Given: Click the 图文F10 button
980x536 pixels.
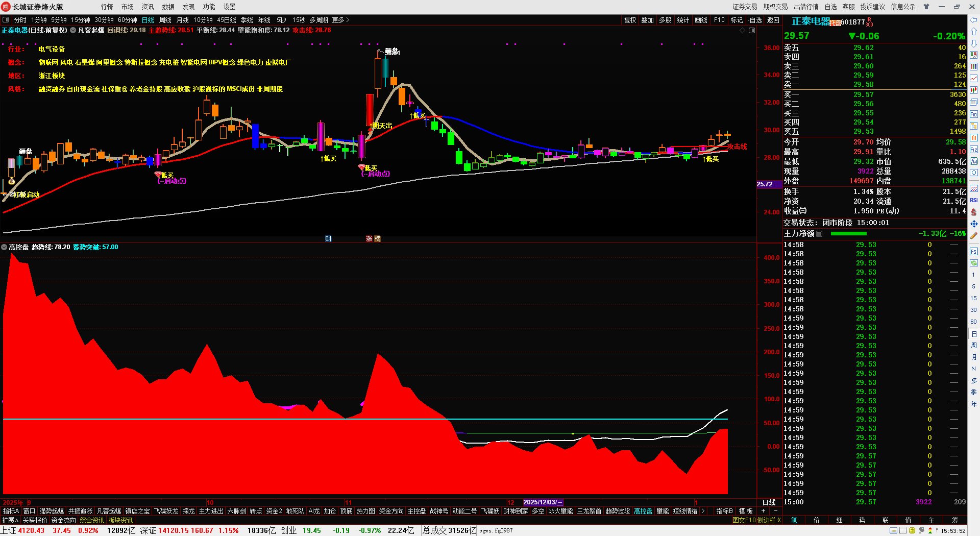Looking at the screenshot, I should coord(744,520).
